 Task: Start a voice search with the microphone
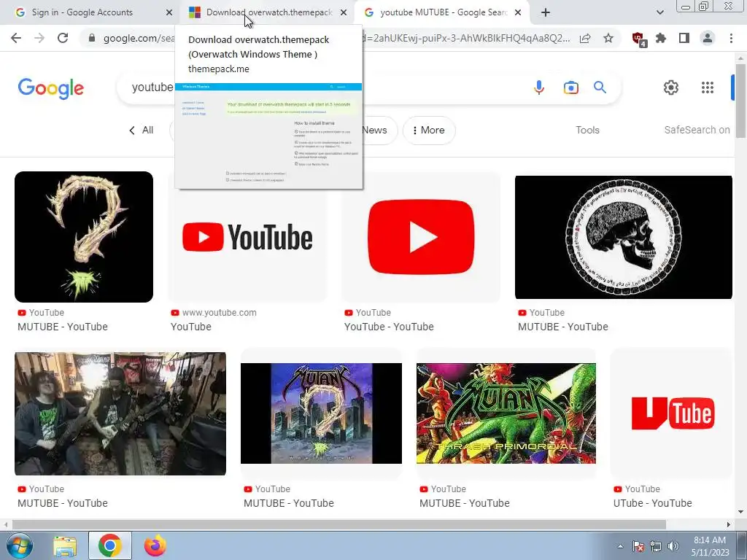coord(539,87)
